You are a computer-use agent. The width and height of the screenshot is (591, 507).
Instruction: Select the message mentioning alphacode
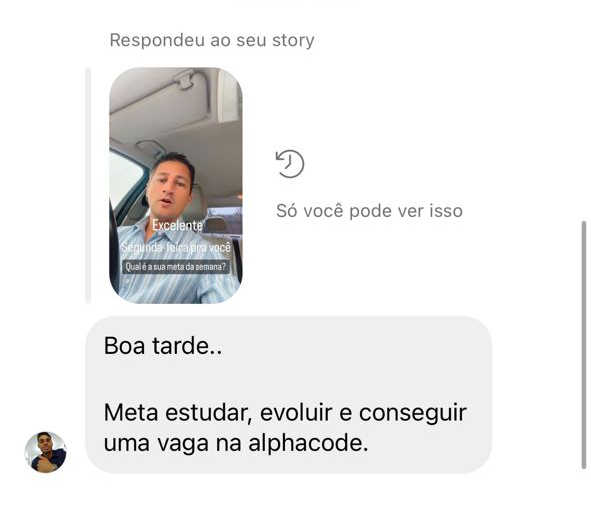[x=289, y=395]
